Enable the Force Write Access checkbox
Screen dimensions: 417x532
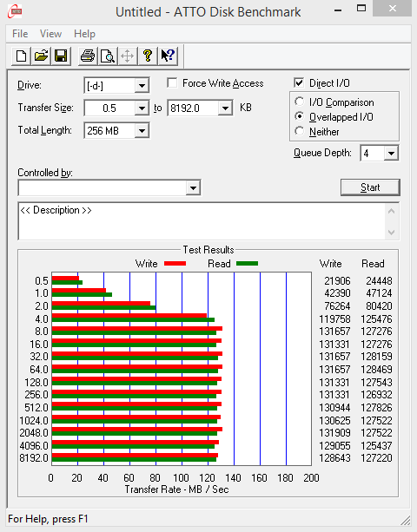(x=172, y=82)
